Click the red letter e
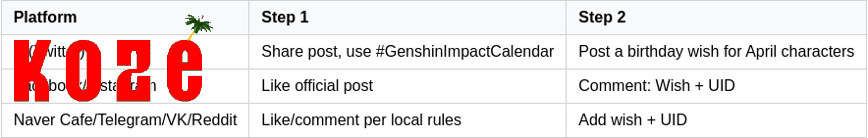Screen dimensions: 868x138 (185, 70)
